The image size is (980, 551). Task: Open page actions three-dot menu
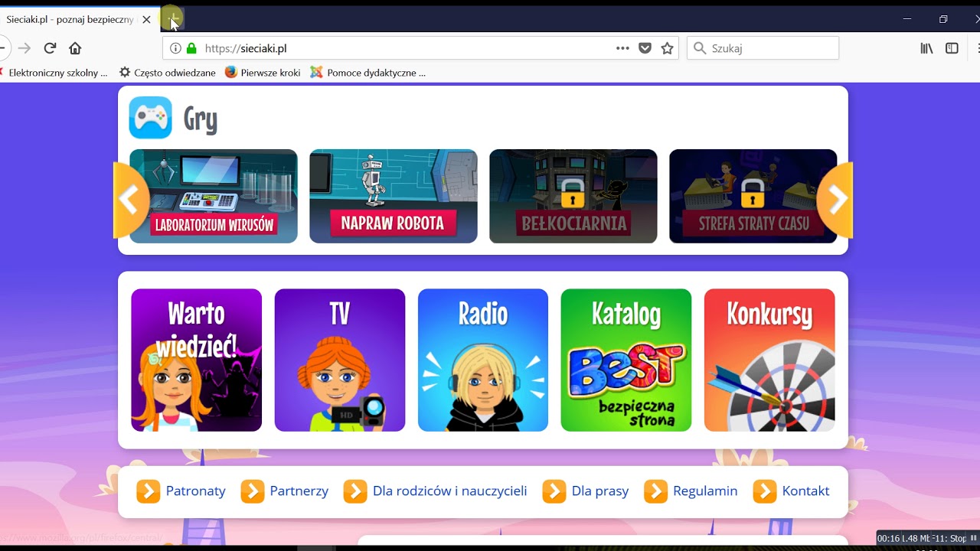click(622, 48)
